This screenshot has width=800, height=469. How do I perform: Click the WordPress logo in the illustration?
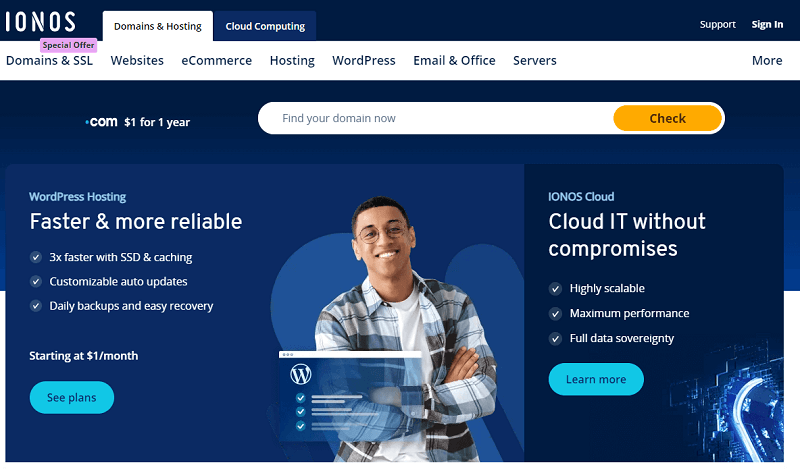pyautogui.click(x=301, y=375)
